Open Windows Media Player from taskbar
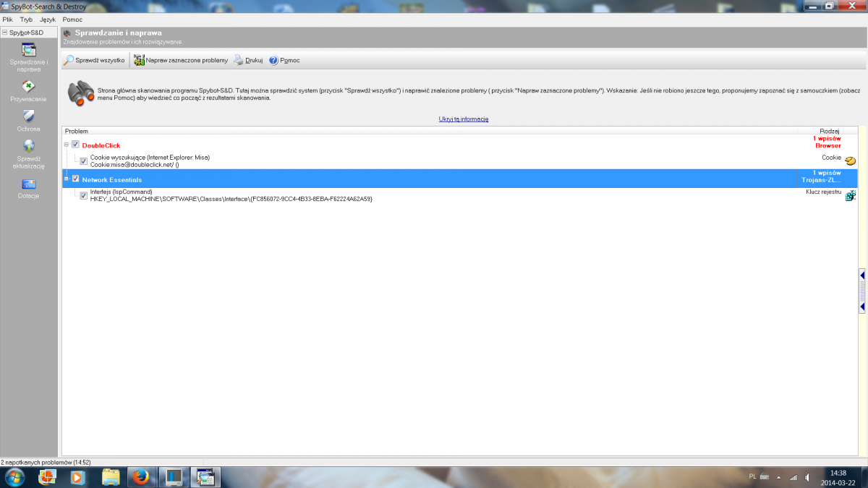The height and width of the screenshot is (488, 868). pyautogui.click(x=78, y=477)
